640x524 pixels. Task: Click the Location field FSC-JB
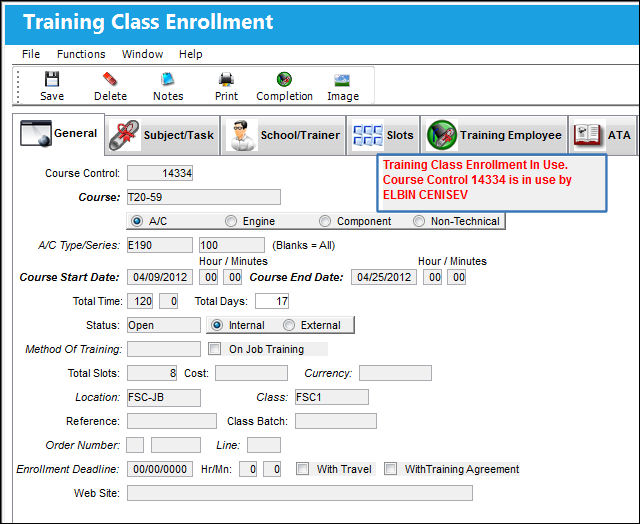point(164,397)
